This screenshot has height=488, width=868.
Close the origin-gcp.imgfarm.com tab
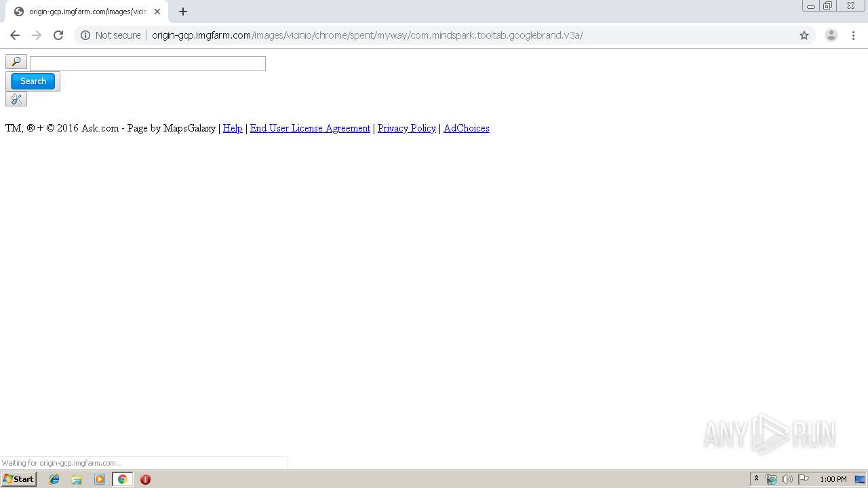tap(157, 12)
